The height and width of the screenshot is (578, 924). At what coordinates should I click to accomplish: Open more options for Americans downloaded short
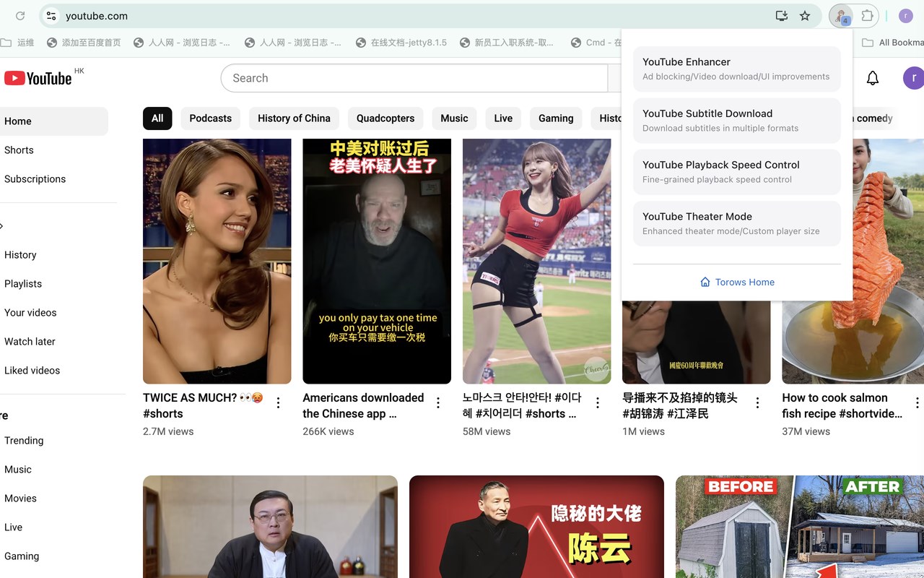coord(438,403)
